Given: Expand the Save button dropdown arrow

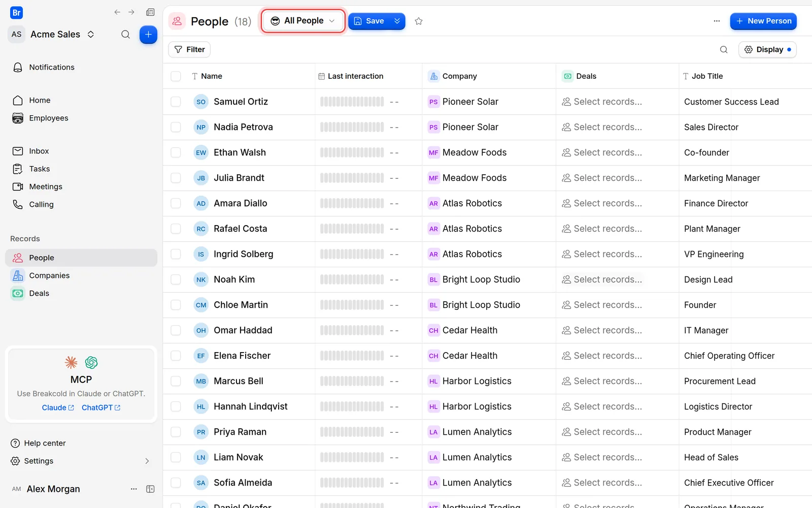Looking at the screenshot, I should (397, 21).
